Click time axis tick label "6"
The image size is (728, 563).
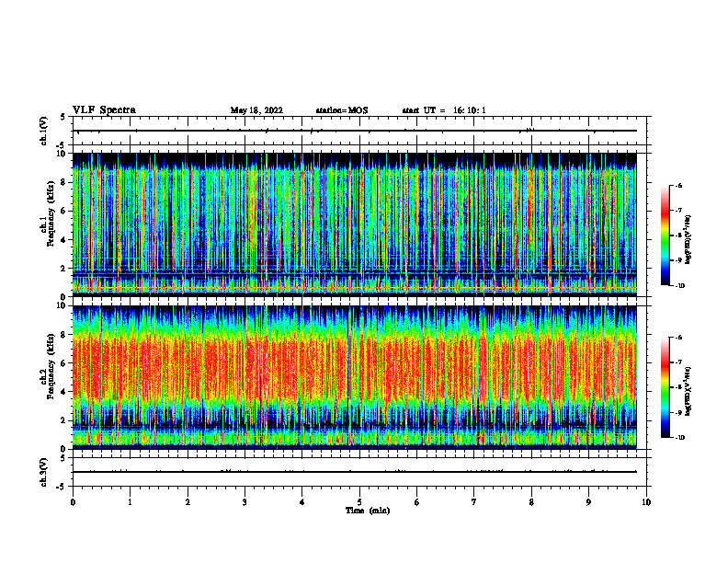pyautogui.click(x=417, y=502)
